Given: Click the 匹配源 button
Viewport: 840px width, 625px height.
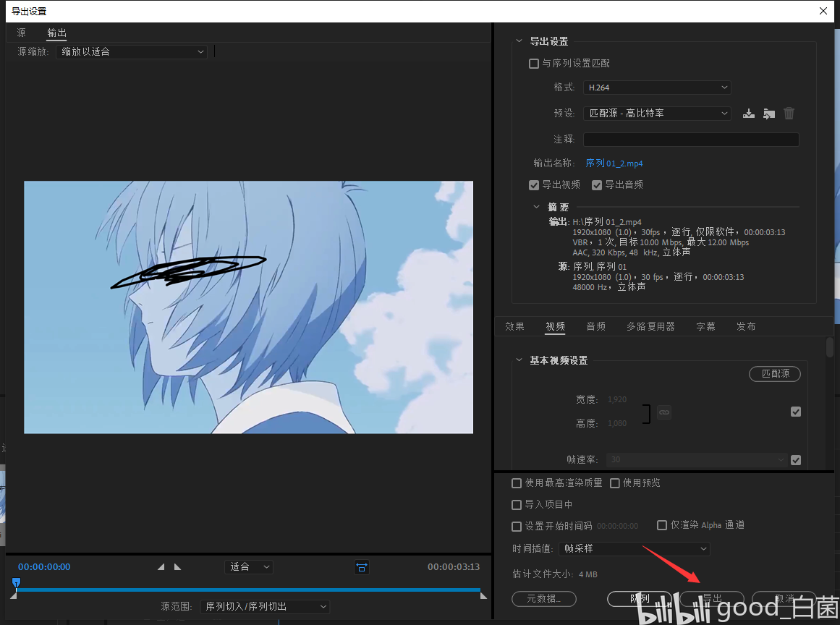Looking at the screenshot, I should (775, 373).
